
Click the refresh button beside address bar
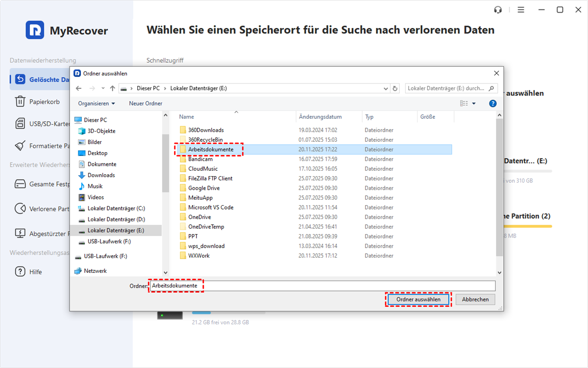[395, 88]
